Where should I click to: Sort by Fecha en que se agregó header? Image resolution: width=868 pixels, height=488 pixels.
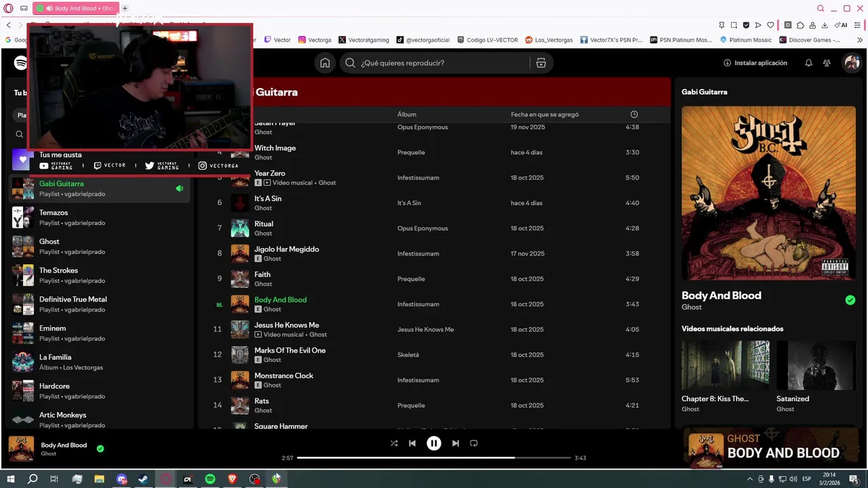click(545, 115)
